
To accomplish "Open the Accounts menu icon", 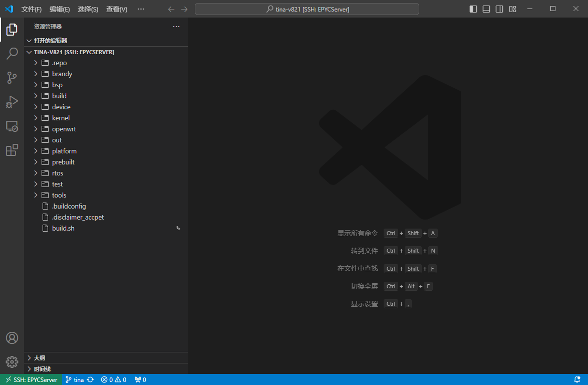I will click(x=12, y=338).
